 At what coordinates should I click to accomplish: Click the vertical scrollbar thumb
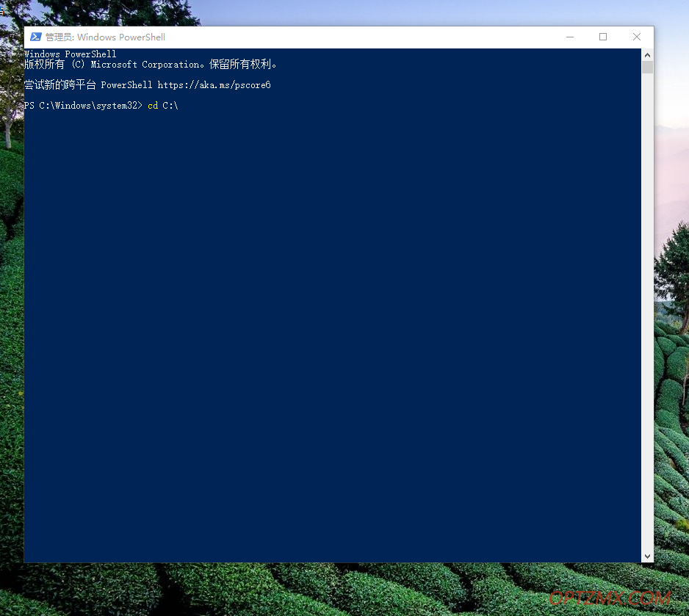(x=647, y=67)
